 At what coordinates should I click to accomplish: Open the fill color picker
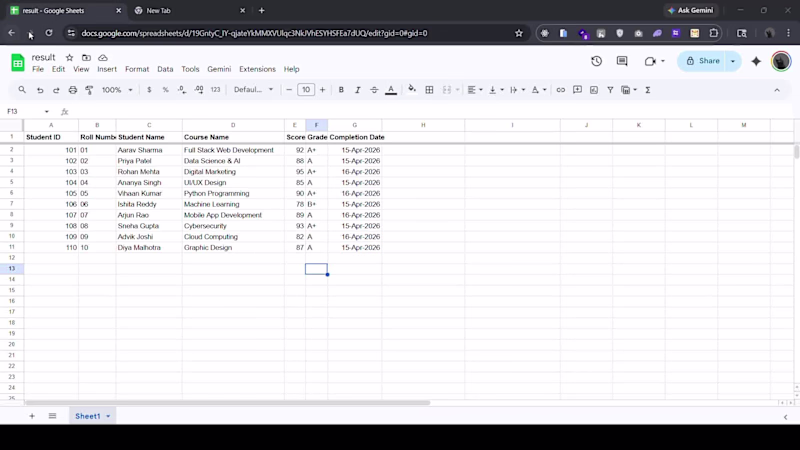pos(412,90)
